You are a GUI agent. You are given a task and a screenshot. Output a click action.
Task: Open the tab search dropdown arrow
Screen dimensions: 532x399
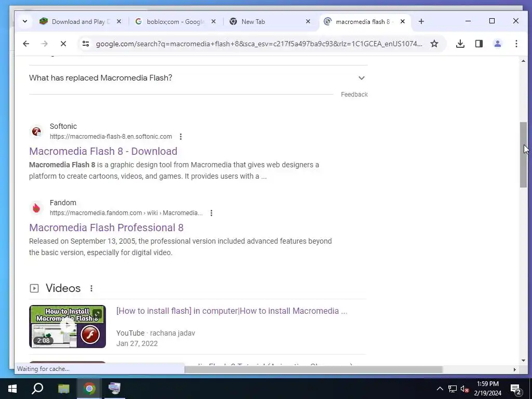(25, 21)
